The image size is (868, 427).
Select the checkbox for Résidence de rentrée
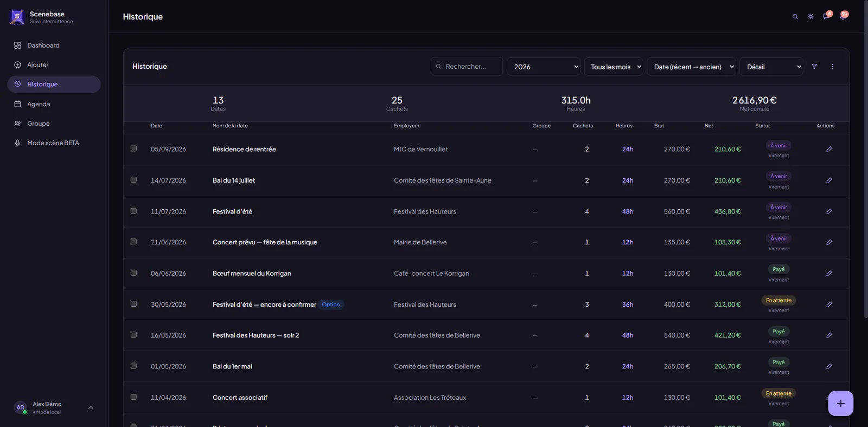click(133, 148)
